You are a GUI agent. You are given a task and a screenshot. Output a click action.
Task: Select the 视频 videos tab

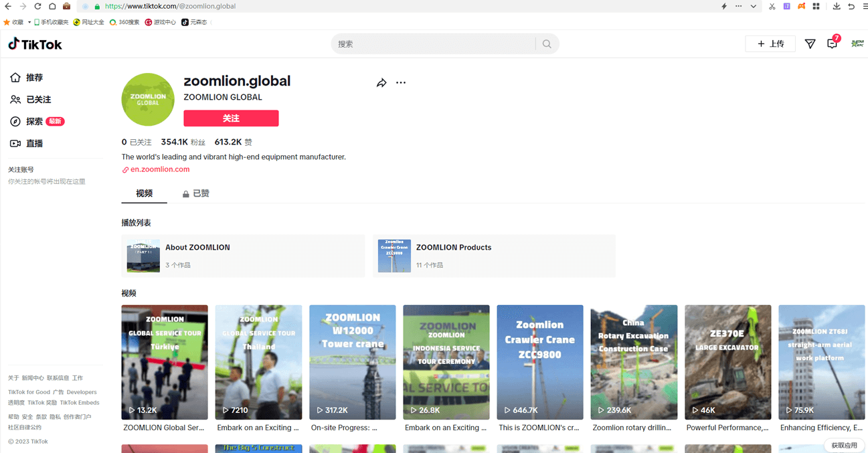144,193
